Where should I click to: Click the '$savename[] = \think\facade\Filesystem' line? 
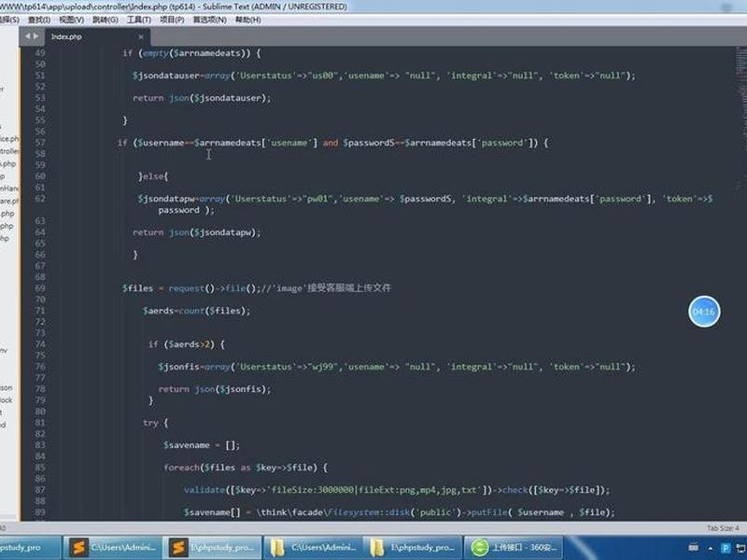click(400, 512)
